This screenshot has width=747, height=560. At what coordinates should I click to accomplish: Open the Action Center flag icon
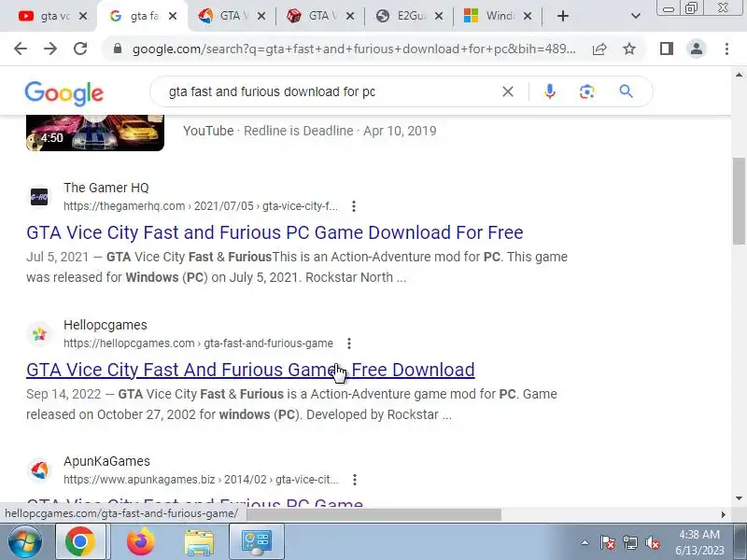click(608, 542)
